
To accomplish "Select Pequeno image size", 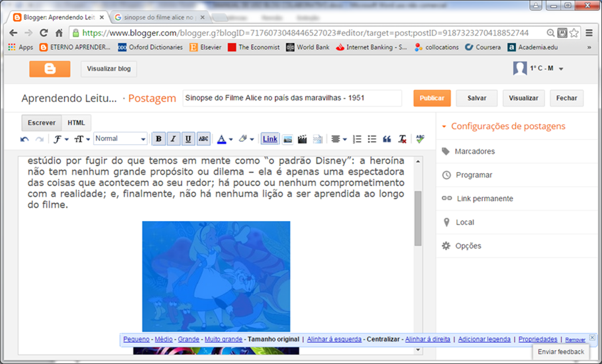I will point(136,340).
